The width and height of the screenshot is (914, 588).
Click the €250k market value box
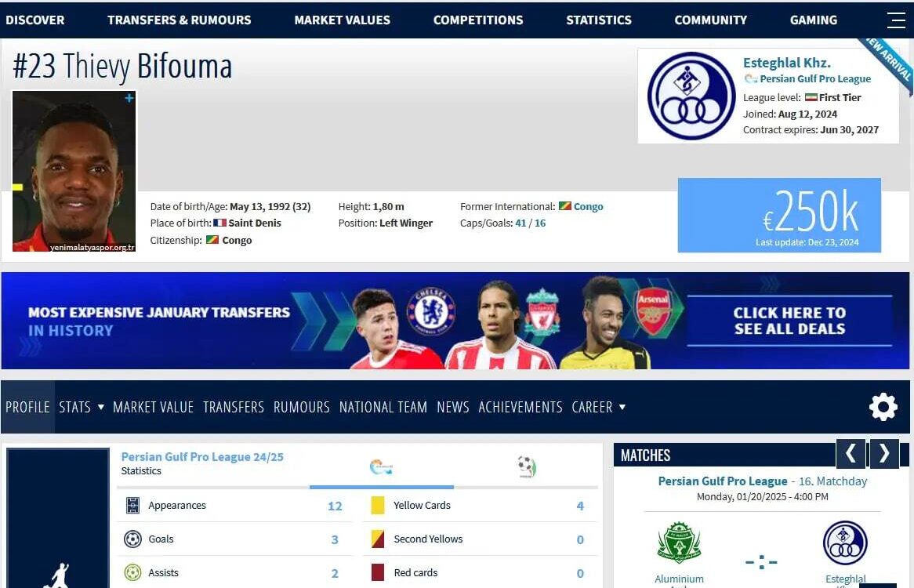[778, 215]
